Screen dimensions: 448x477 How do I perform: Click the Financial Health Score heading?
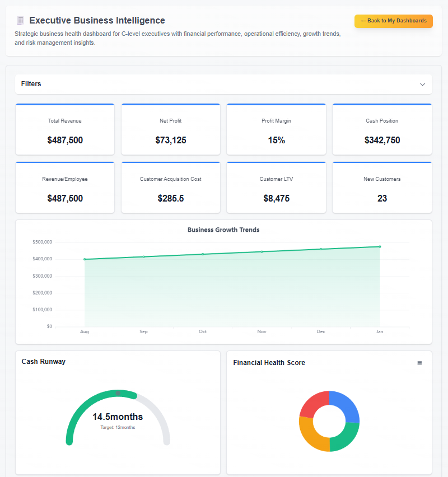(x=269, y=363)
